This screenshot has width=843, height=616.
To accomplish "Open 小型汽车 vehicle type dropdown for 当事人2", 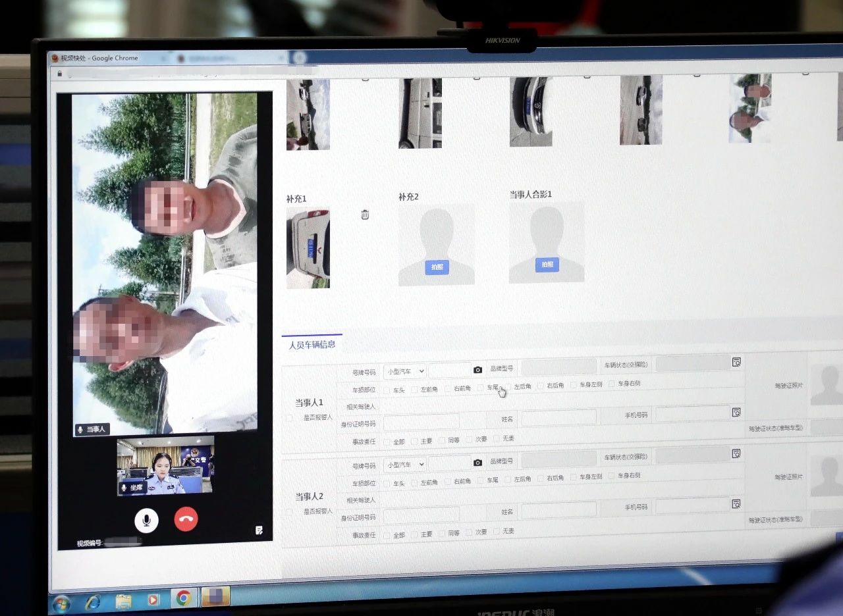I will (404, 465).
